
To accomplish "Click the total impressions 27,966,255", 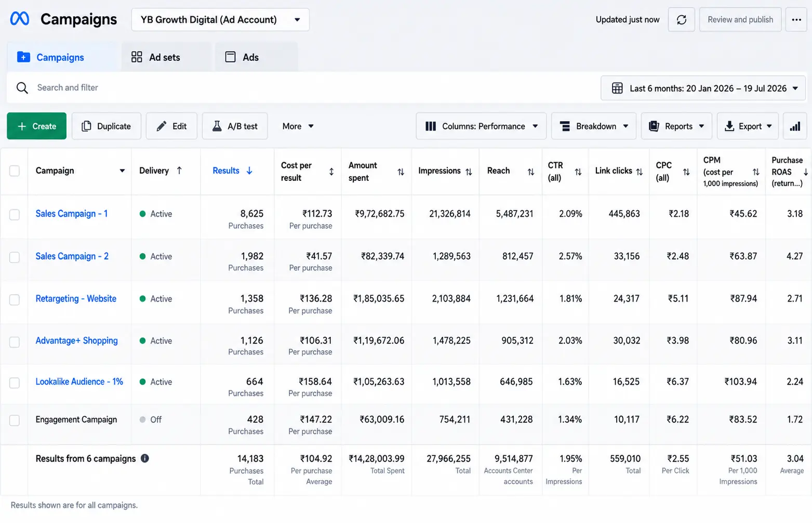I will pos(448,459).
